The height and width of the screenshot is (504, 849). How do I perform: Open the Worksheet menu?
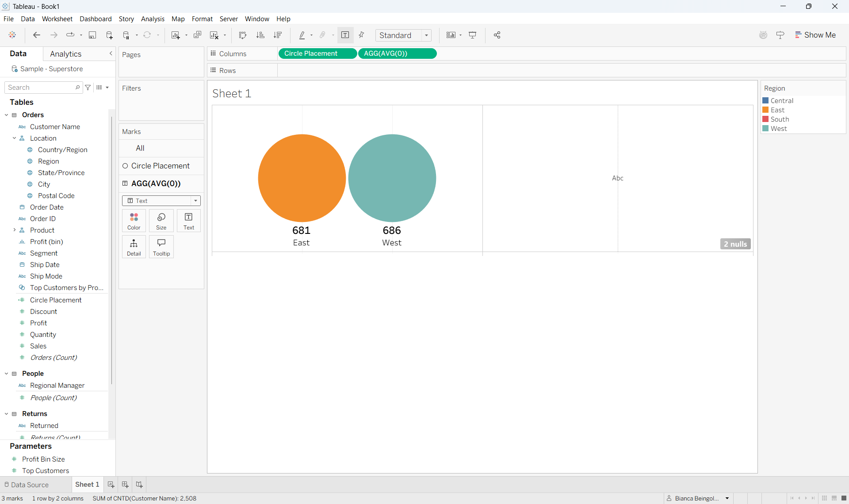coord(57,19)
